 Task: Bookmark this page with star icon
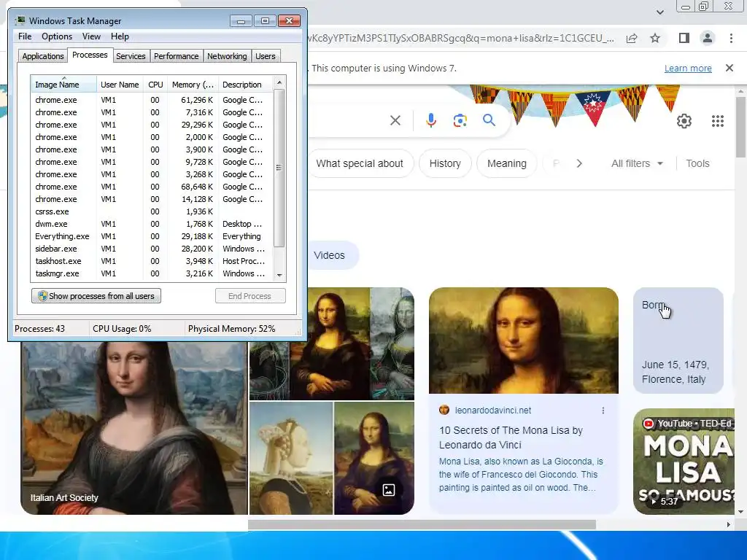[655, 38]
